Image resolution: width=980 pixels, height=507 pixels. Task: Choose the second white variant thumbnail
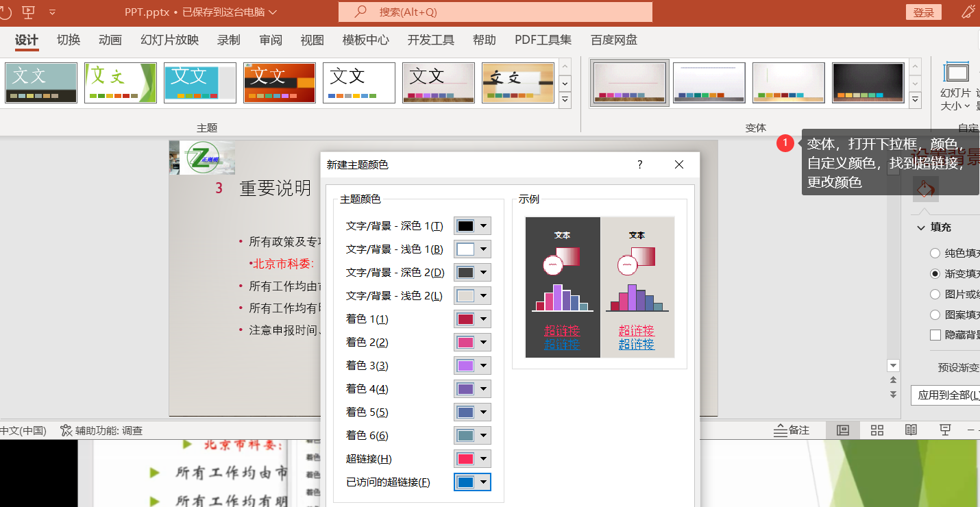click(709, 83)
